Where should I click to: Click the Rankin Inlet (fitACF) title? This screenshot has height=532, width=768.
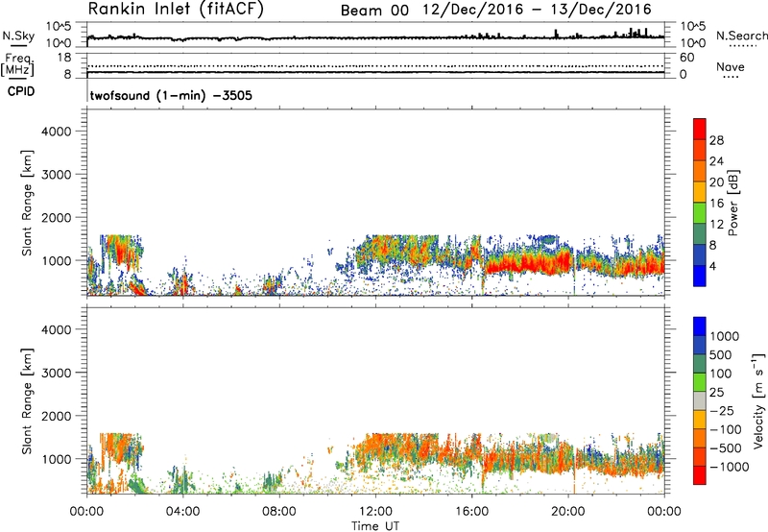pyautogui.click(x=176, y=10)
